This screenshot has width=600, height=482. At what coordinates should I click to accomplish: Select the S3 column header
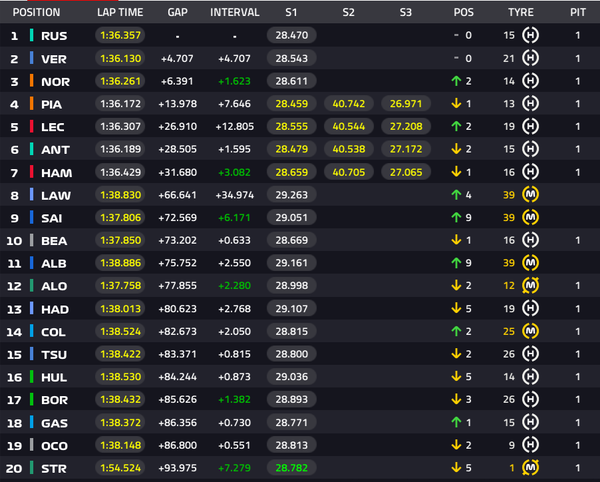click(x=406, y=12)
